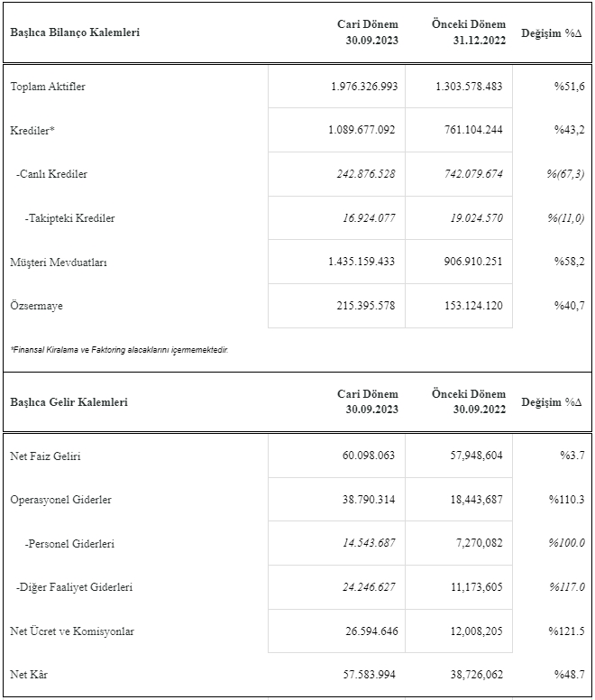Select the 1.976.326.993 current period cell
Screen dimensions: 595x700
364,87
